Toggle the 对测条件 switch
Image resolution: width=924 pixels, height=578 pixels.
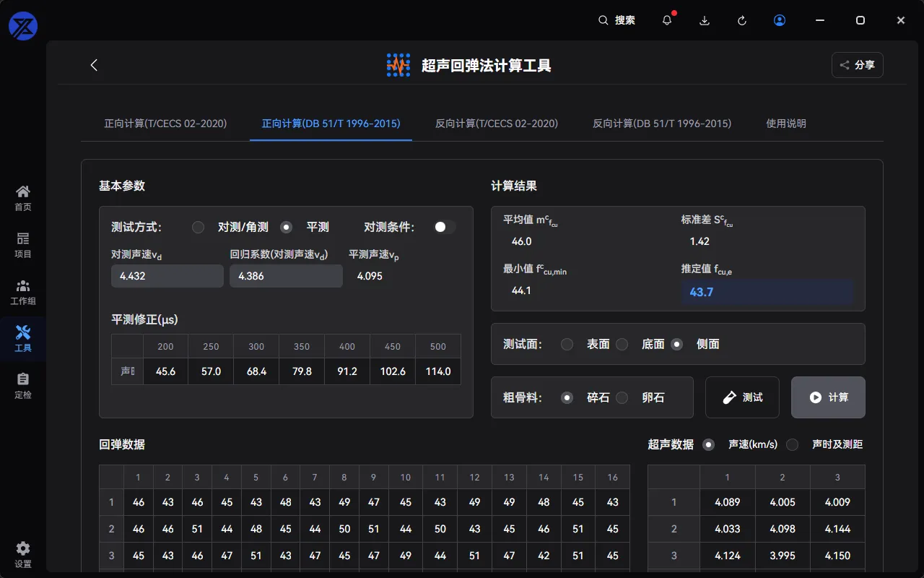[x=444, y=227]
